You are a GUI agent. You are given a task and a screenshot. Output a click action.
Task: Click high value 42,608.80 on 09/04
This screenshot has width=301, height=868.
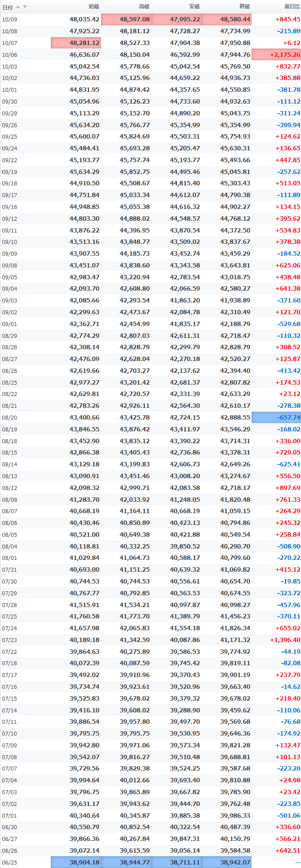tap(135, 288)
